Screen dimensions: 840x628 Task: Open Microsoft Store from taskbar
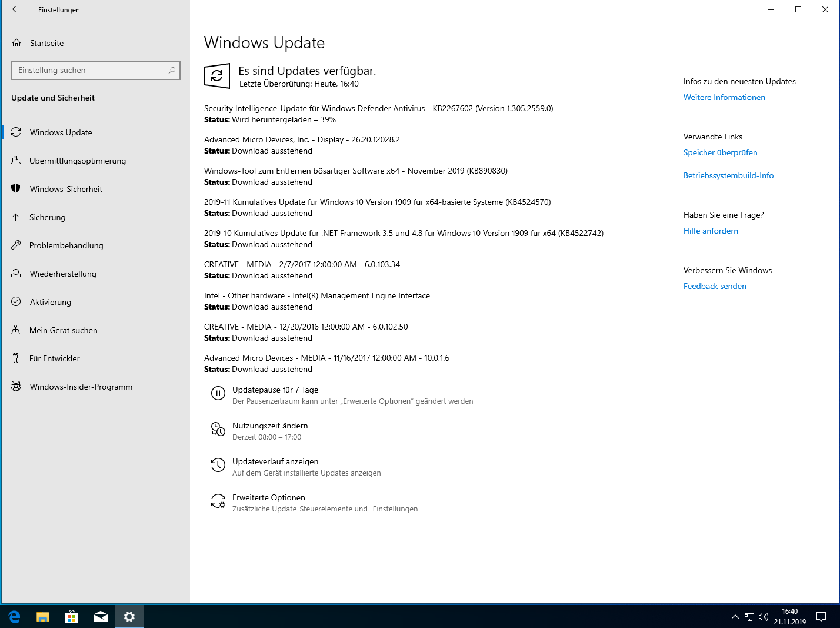click(72, 616)
